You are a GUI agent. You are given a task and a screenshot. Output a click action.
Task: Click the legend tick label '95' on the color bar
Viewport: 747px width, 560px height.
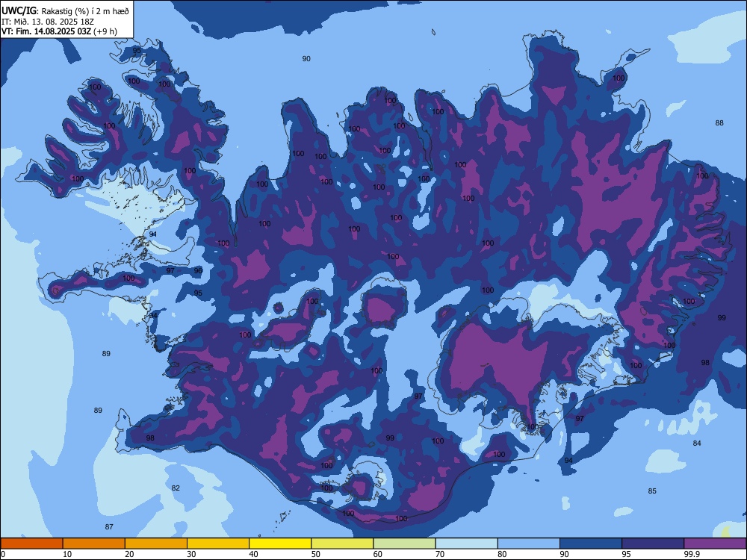click(x=626, y=554)
